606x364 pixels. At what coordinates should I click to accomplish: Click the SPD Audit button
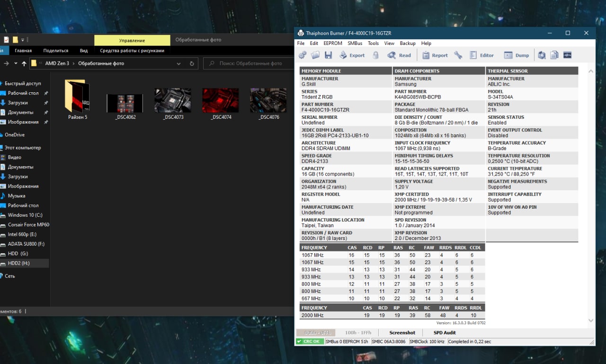click(445, 333)
